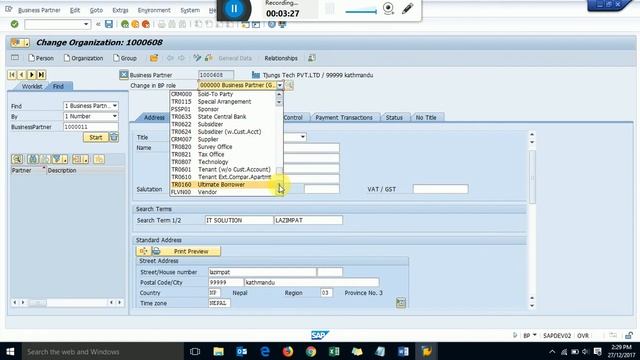640x360 pixels.
Task: Click the address overview icon under Standard Address
Action: point(143,251)
